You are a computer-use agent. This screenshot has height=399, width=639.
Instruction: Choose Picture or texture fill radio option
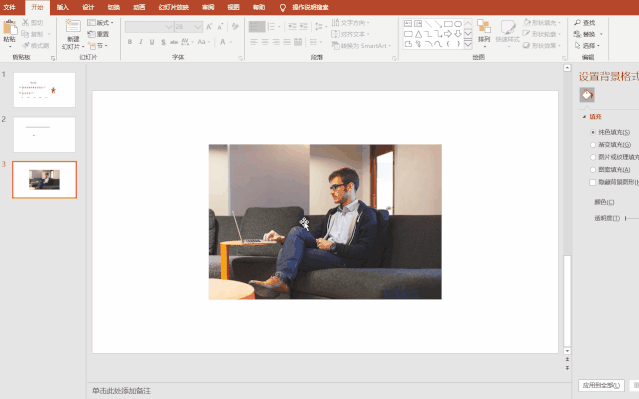593,157
